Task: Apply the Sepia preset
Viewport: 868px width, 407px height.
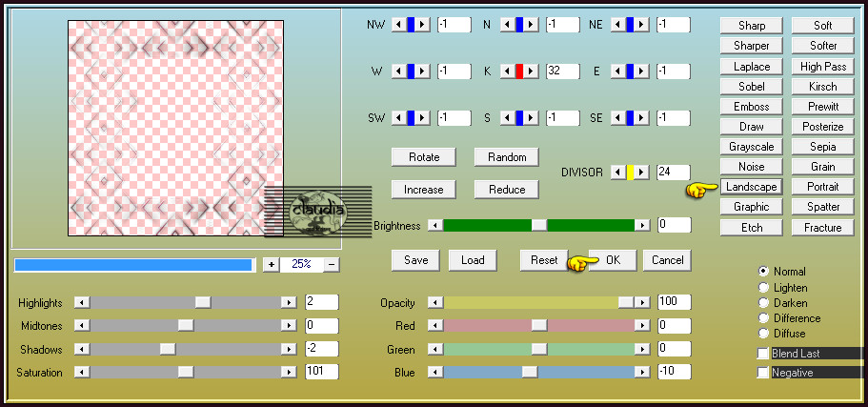Action: [x=822, y=147]
